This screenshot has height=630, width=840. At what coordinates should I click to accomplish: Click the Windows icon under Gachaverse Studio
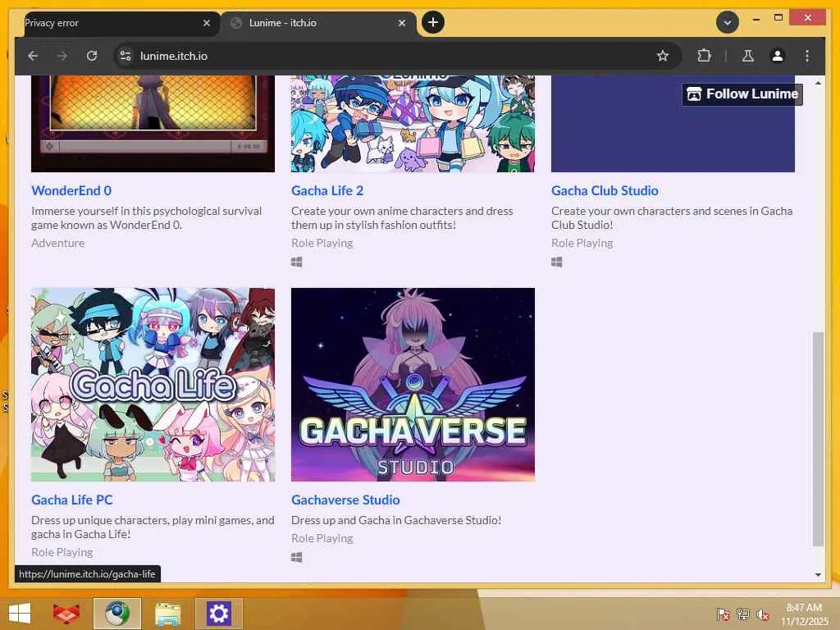click(297, 557)
